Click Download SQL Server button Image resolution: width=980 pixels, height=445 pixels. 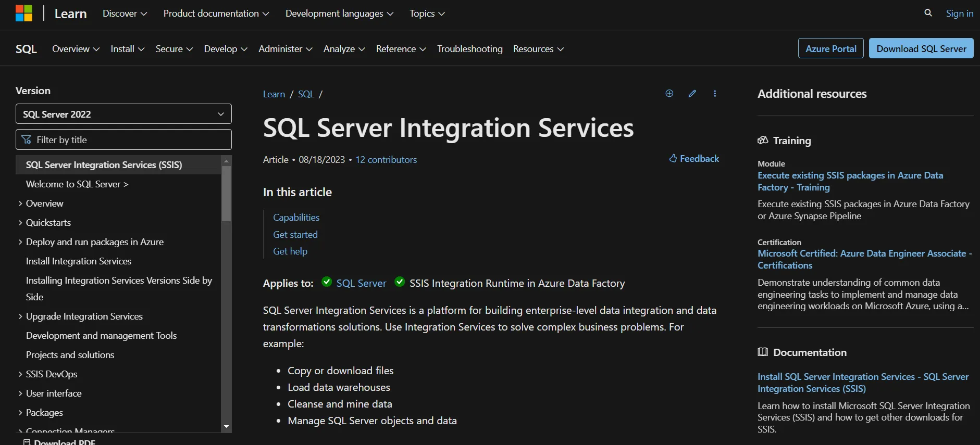tap(921, 48)
